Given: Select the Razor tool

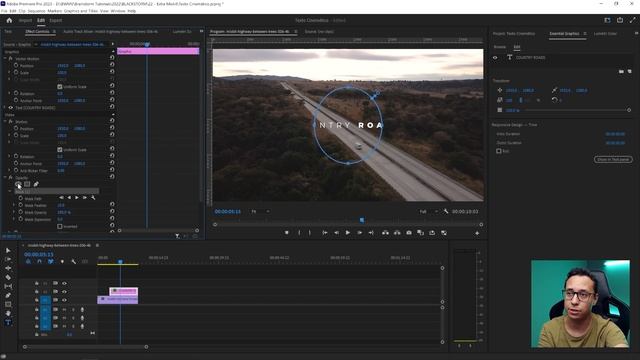Looking at the screenshot, I should click(x=8, y=277).
